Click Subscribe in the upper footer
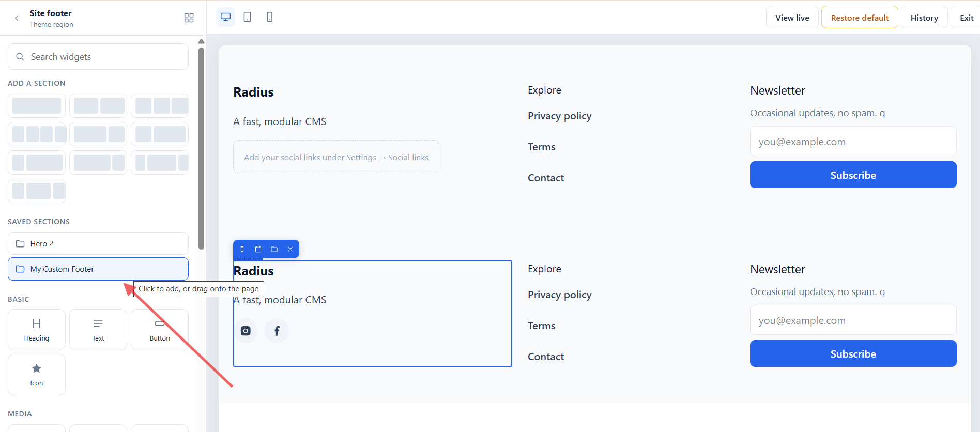Screen dimensions: 980x432 tap(853, 175)
